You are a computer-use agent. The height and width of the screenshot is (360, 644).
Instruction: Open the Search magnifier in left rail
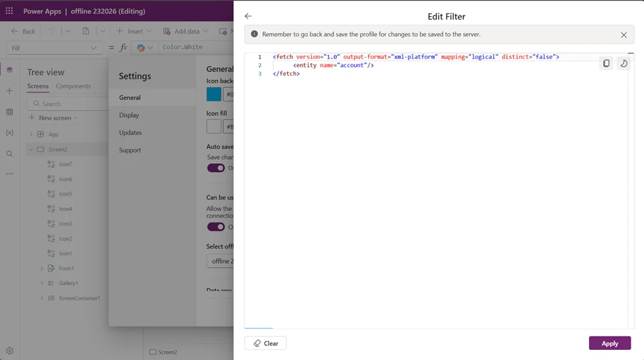(x=9, y=154)
